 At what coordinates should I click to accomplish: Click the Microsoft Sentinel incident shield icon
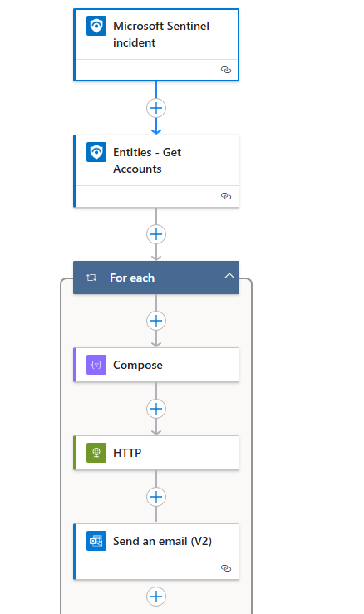[x=96, y=26]
